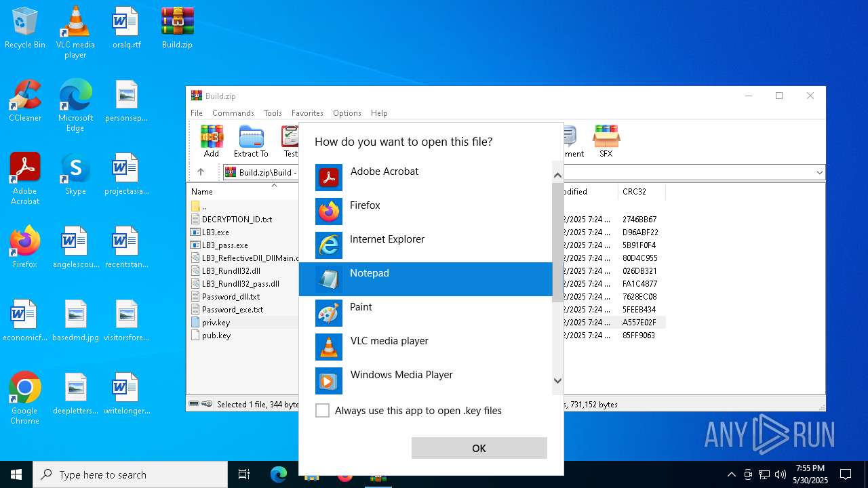Select Firefox icon in the open-with list

point(329,211)
